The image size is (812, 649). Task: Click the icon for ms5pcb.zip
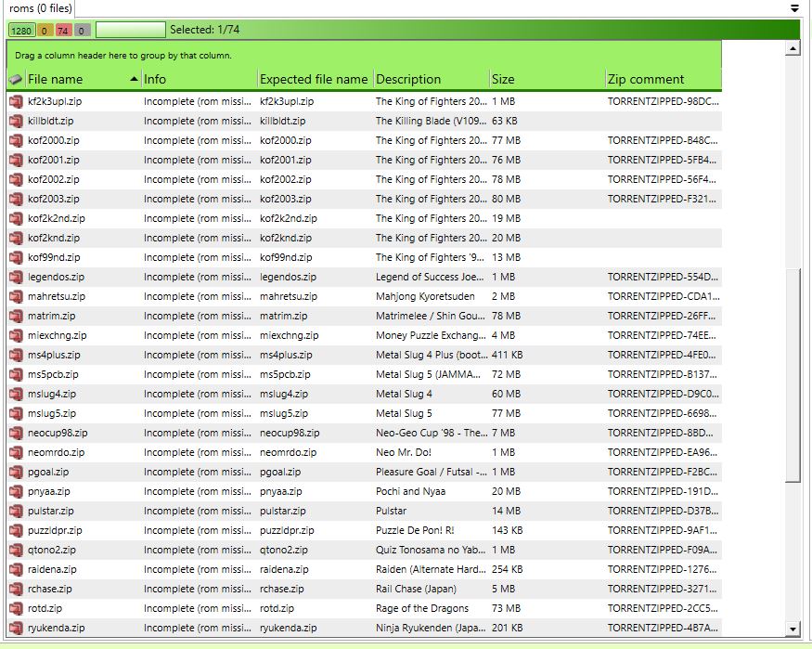point(16,374)
